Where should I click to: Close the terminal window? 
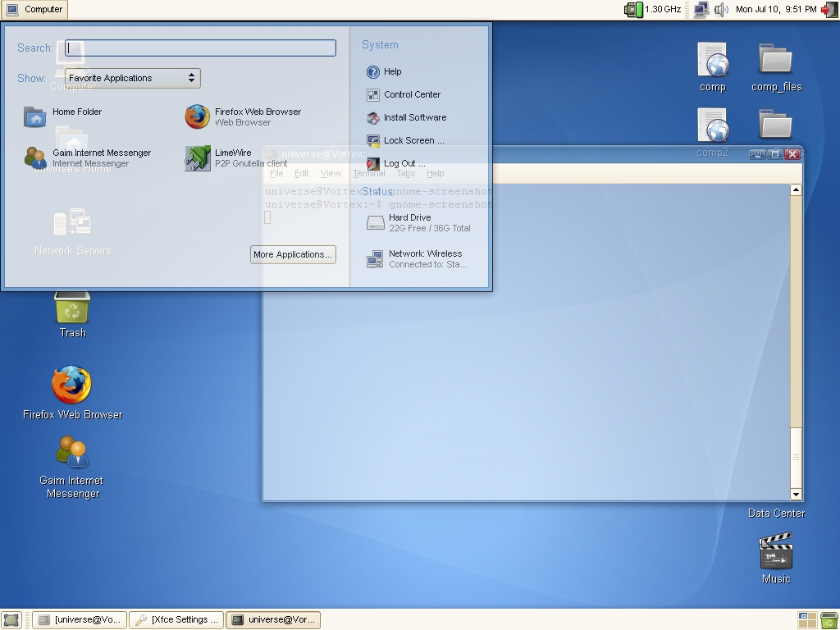point(792,154)
